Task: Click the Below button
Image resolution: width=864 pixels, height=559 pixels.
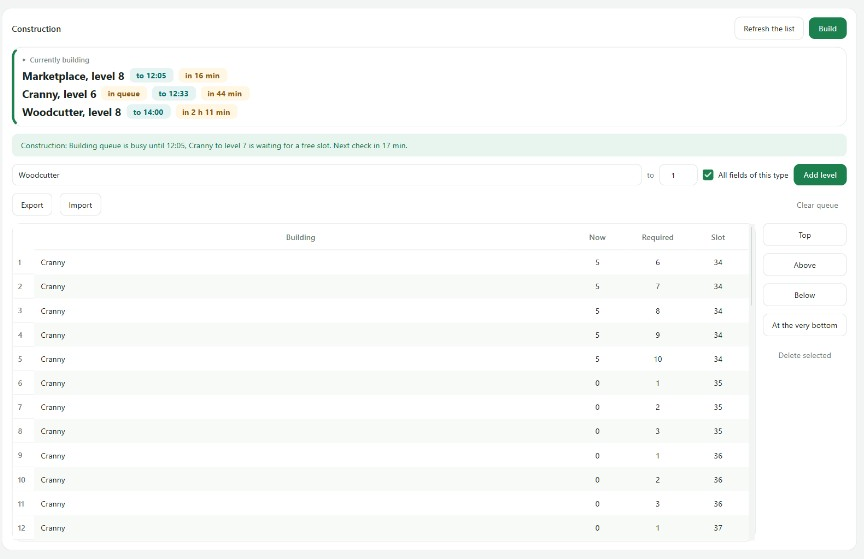Action: coord(804,295)
